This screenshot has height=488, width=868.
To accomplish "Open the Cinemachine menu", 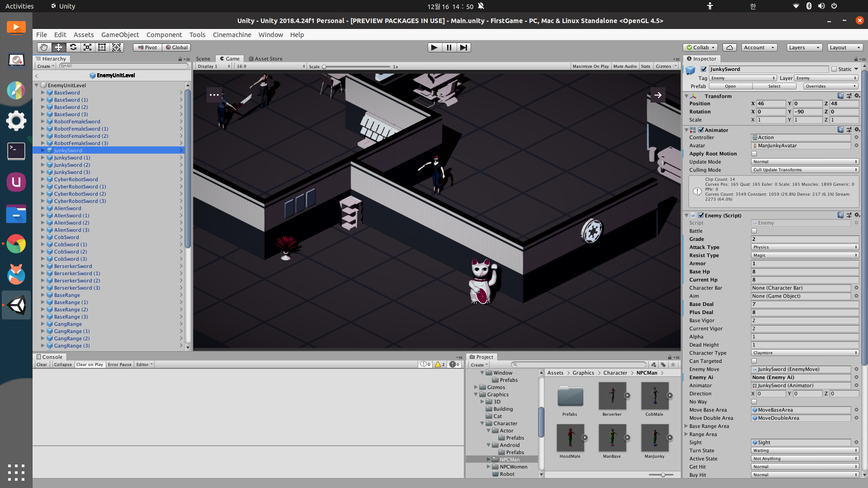I will 232,35.
